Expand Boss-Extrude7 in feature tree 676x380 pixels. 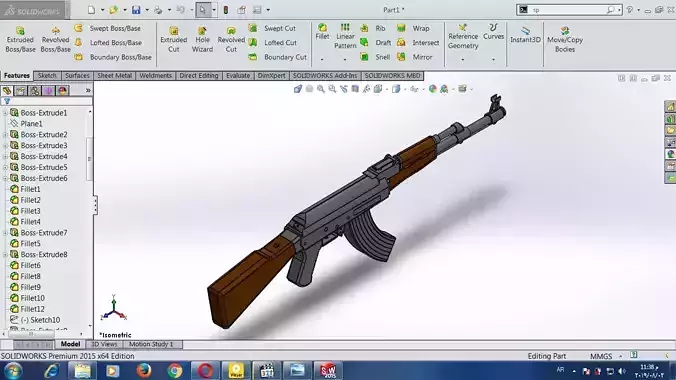(5, 233)
